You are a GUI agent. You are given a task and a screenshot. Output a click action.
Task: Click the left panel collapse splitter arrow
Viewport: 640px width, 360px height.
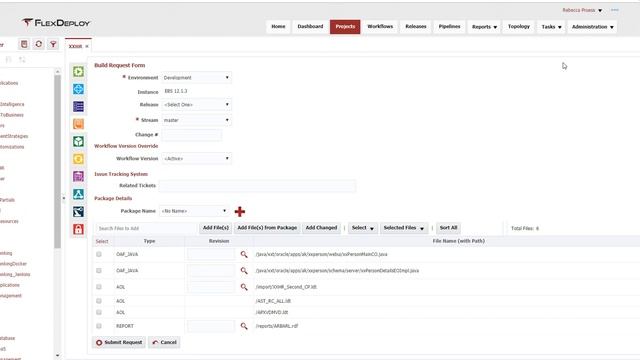tap(64, 199)
